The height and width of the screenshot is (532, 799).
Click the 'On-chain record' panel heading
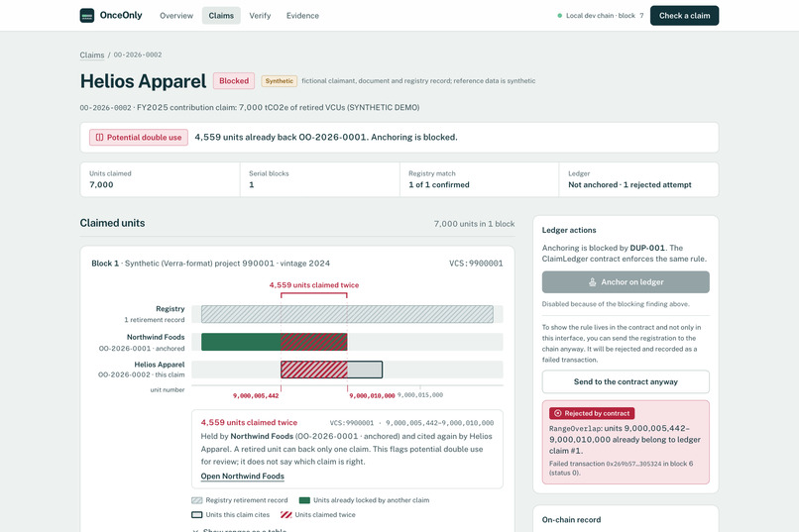click(x=571, y=520)
